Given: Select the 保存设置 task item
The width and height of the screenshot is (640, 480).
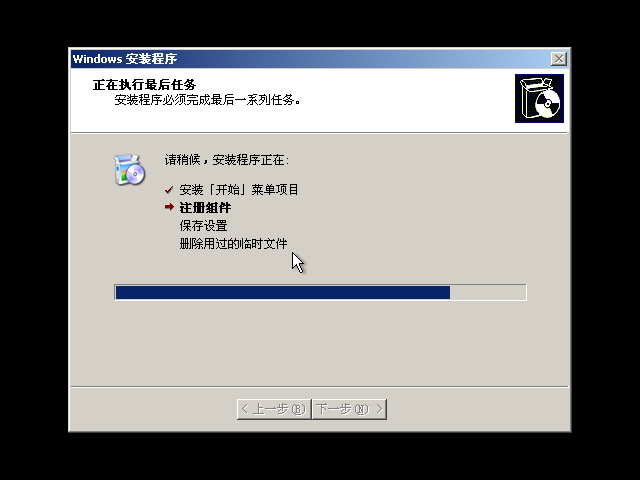Looking at the screenshot, I should 203,226.
